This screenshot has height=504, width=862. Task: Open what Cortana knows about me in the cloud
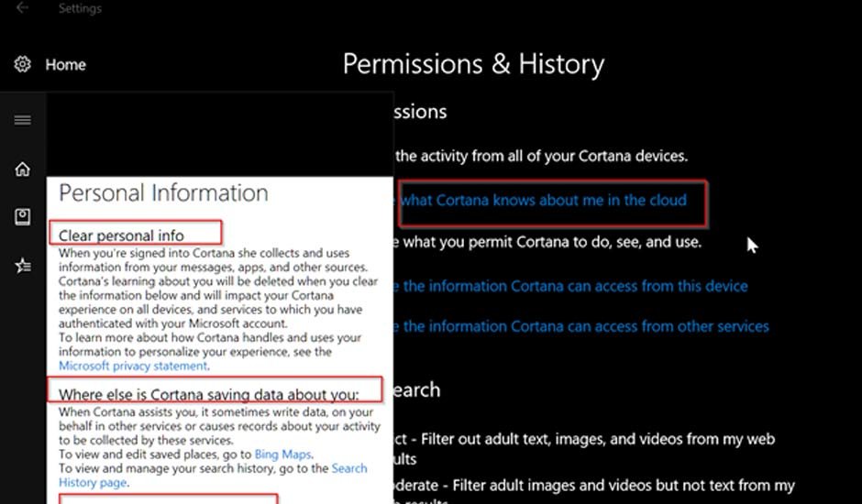coord(544,200)
